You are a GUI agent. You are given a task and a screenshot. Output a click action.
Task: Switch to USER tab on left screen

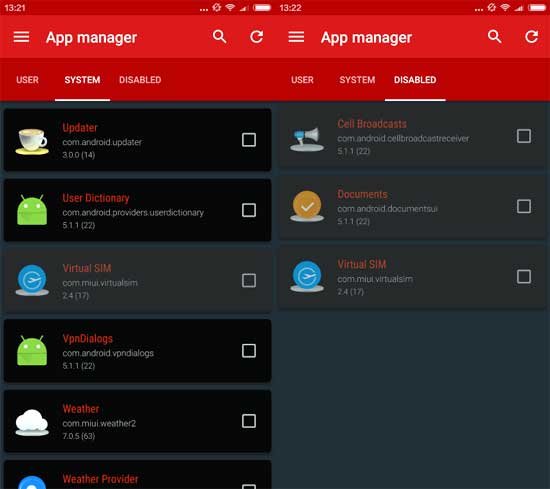coord(27,80)
